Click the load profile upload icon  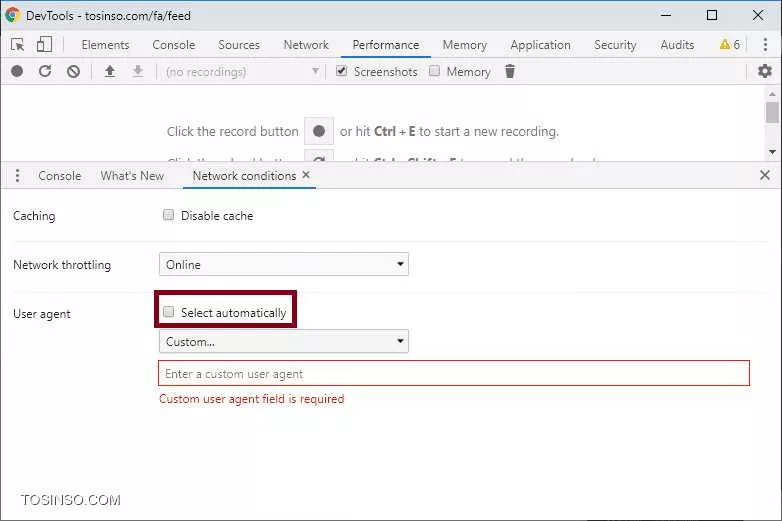(x=110, y=72)
